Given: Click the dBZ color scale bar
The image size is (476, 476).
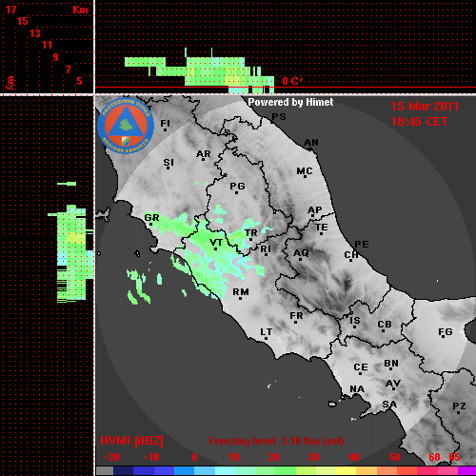Looking at the screenshot, I should click(286, 470).
